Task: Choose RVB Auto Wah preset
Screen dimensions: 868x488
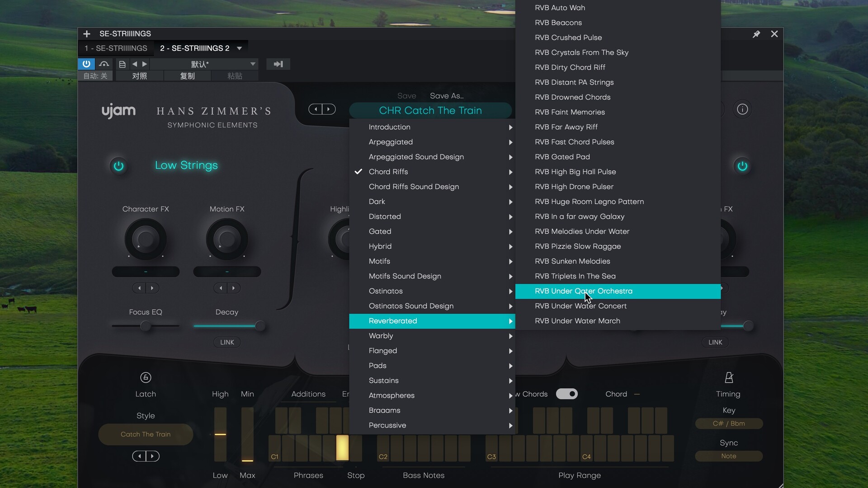Action: click(618, 8)
